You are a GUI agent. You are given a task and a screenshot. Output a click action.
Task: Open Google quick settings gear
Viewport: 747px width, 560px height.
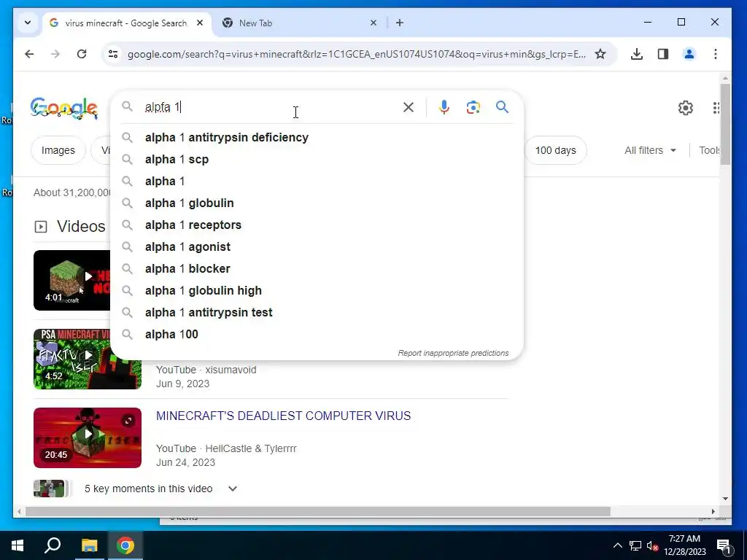point(686,108)
